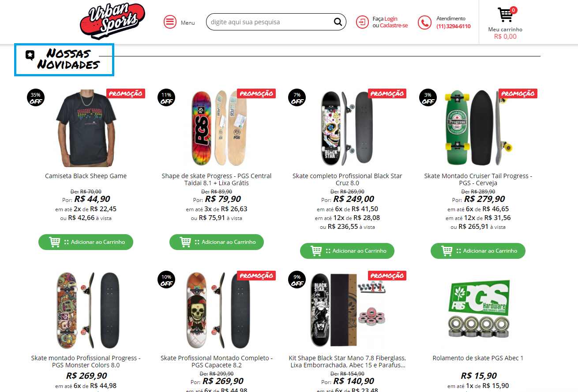Open the shopping cart icon in the header
The image size is (578, 392).
coord(505,15)
